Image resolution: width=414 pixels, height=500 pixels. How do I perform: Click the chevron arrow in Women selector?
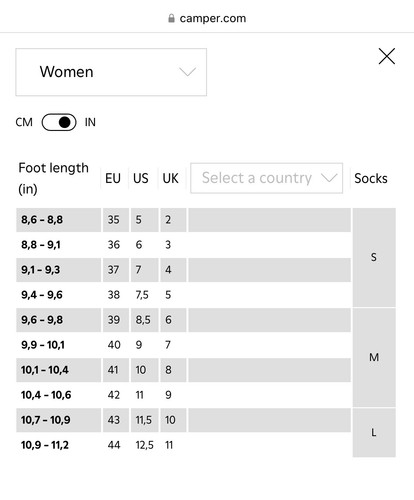pos(187,72)
